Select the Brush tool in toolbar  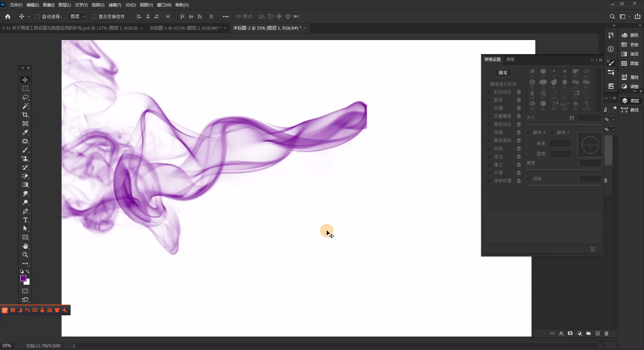point(25,150)
